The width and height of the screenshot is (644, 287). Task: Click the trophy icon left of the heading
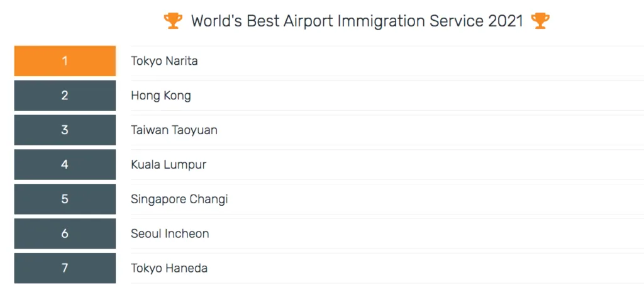[173, 21]
